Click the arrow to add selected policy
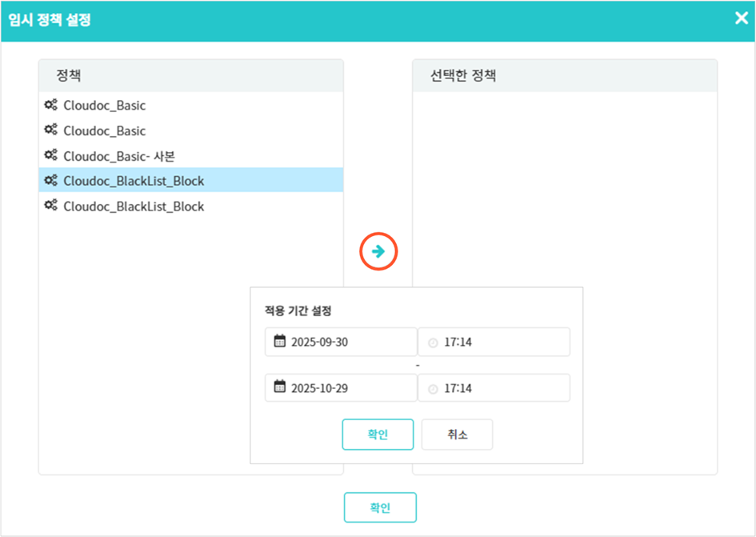756x537 pixels. coord(378,251)
